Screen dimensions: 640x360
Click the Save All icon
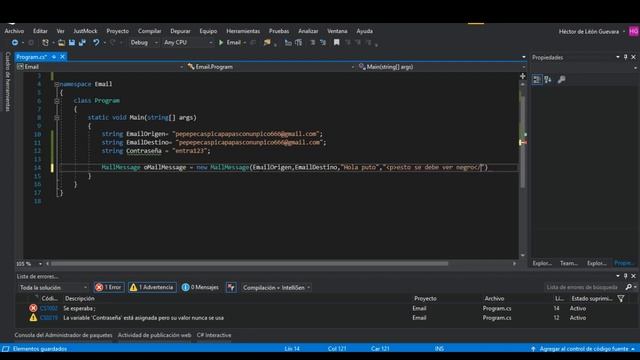(x=82, y=42)
